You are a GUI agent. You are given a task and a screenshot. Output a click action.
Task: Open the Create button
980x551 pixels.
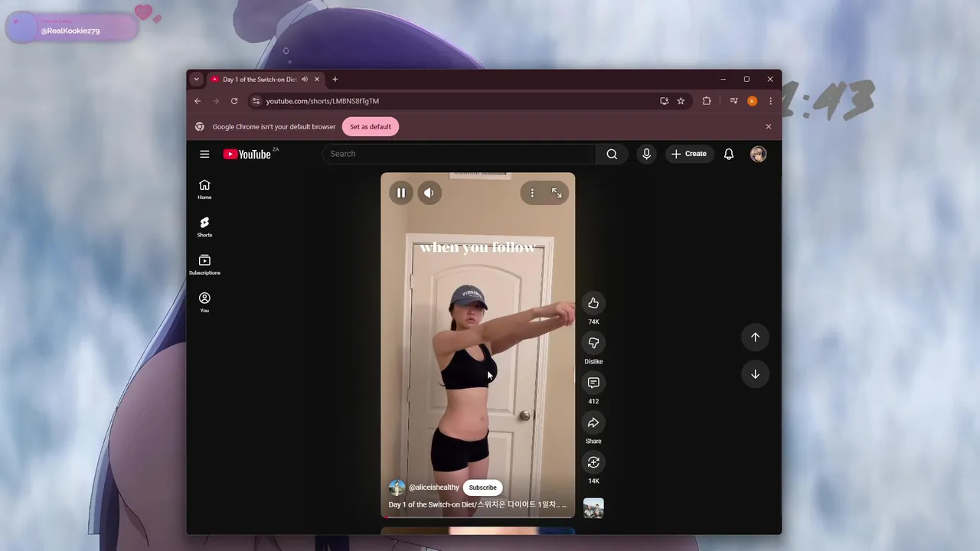pos(689,154)
